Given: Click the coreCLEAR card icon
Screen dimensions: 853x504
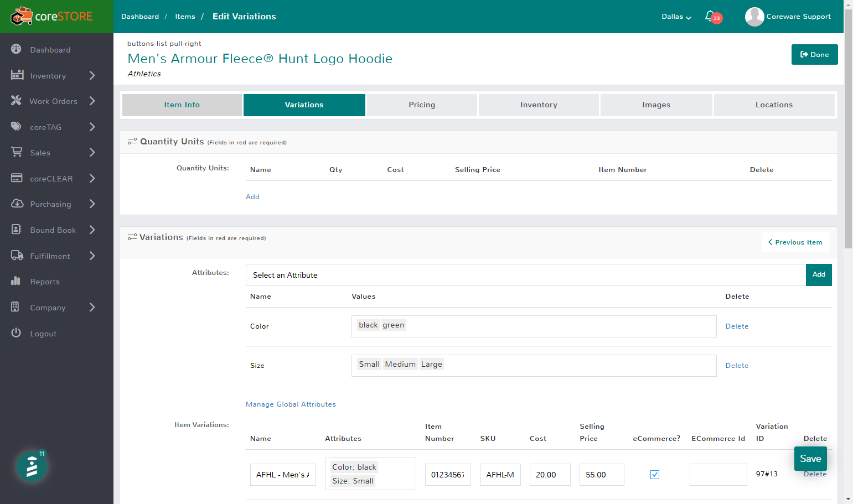Looking at the screenshot, I should pos(17,178).
